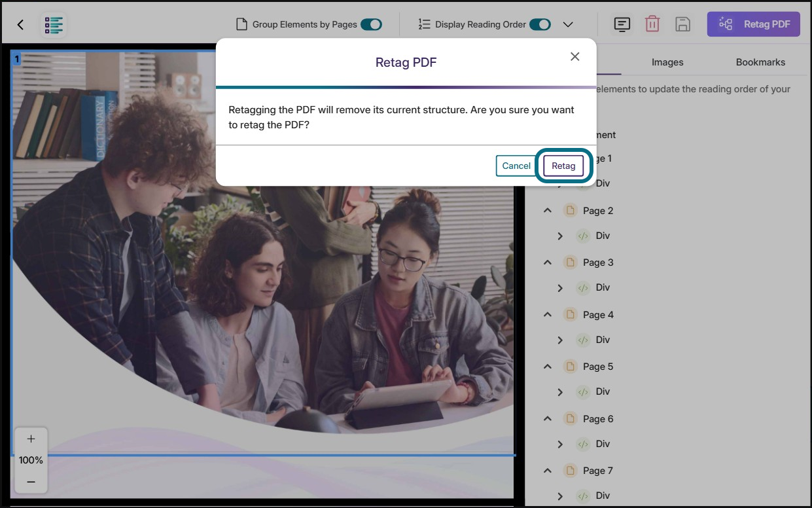Collapse the Page 2 tree node
The height and width of the screenshot is (508, 812).
point(548,211)
